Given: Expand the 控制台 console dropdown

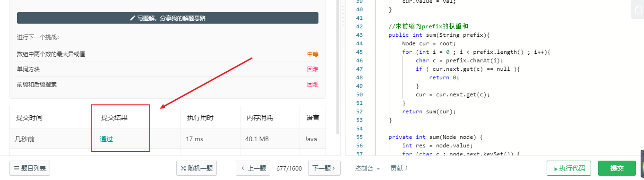Looking at the screenshot, I should 367,168.
